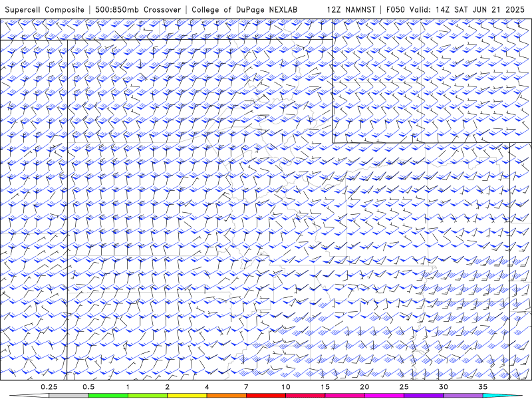Select the light green 1–2 color segment
Screen dimensions: 532x399
point(148,396)
